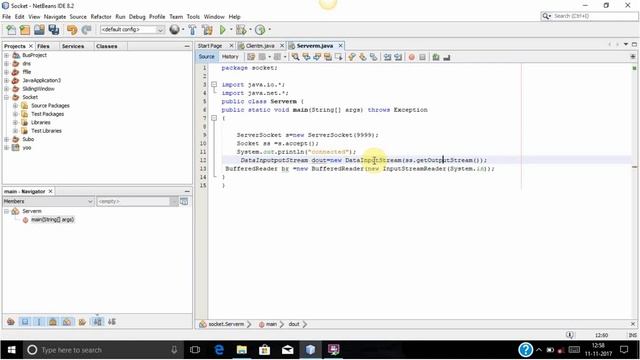Viewport: 640px width, 360px height.
Task: Click socket.Serverm in the breadcrumb bar
Action: (x=226, y=324)
